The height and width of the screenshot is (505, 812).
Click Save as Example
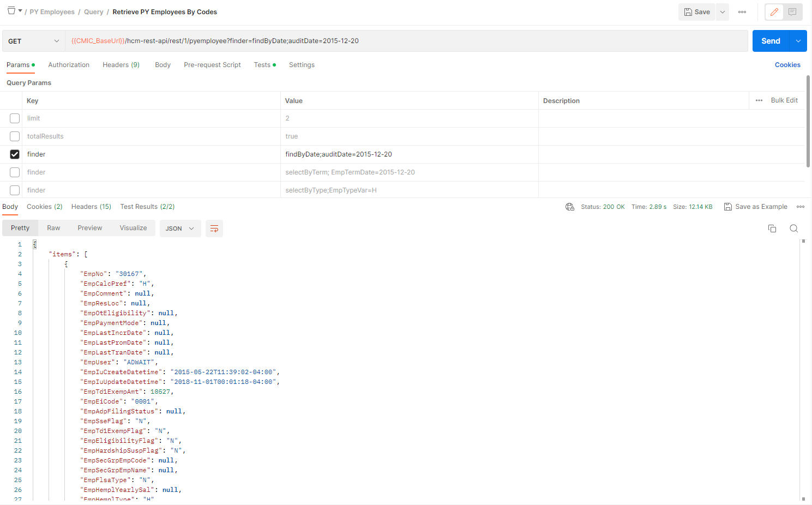click(756, 207)
